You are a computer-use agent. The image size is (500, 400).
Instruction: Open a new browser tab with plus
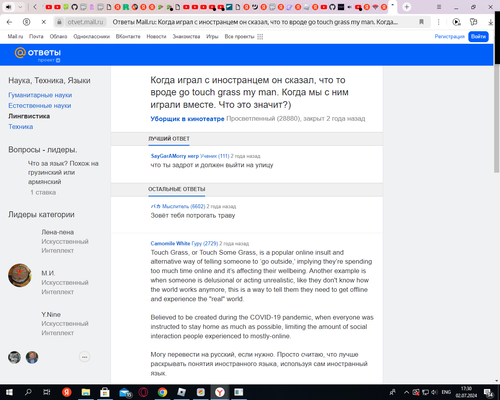click(407, 7)
